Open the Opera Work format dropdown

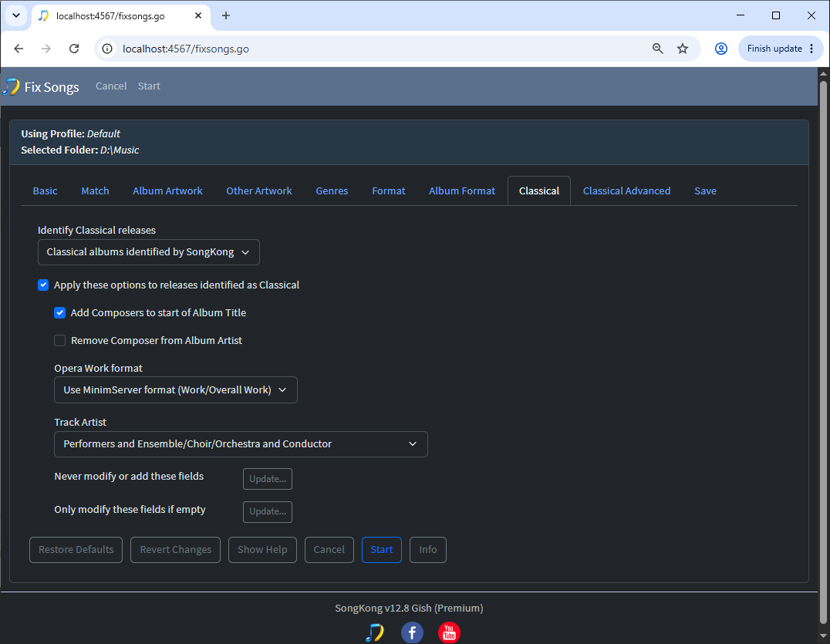(x=176, y=390)
